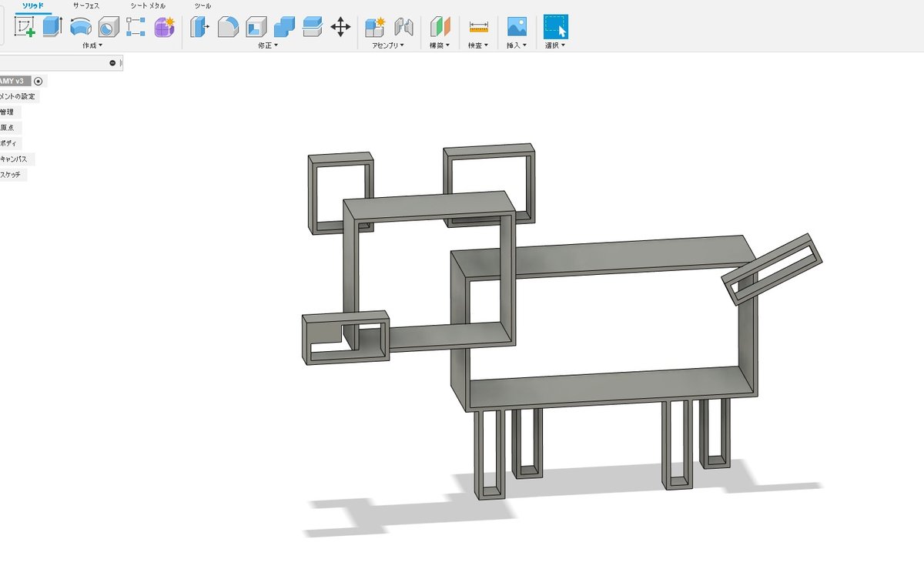Select the Insert image tool
Screen dimensions: 924x579
517,27
